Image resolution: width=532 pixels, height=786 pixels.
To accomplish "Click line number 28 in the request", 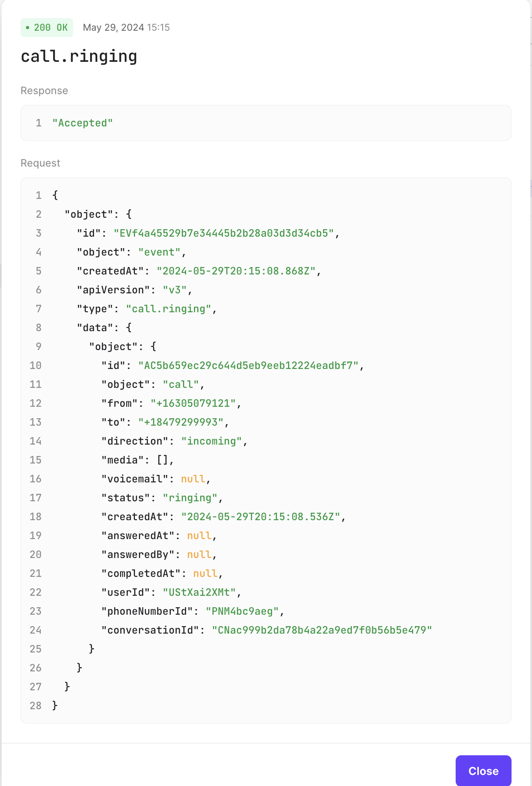I will click(35, 706).
